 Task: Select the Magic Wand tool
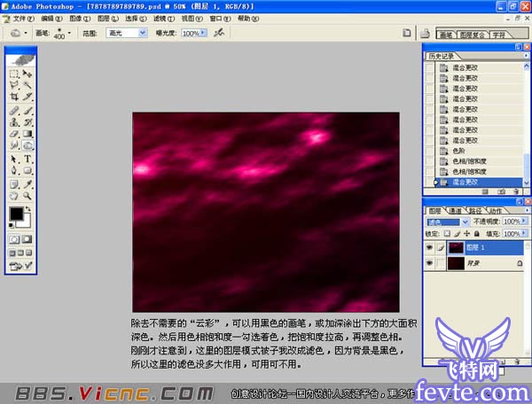click(27, 85)
